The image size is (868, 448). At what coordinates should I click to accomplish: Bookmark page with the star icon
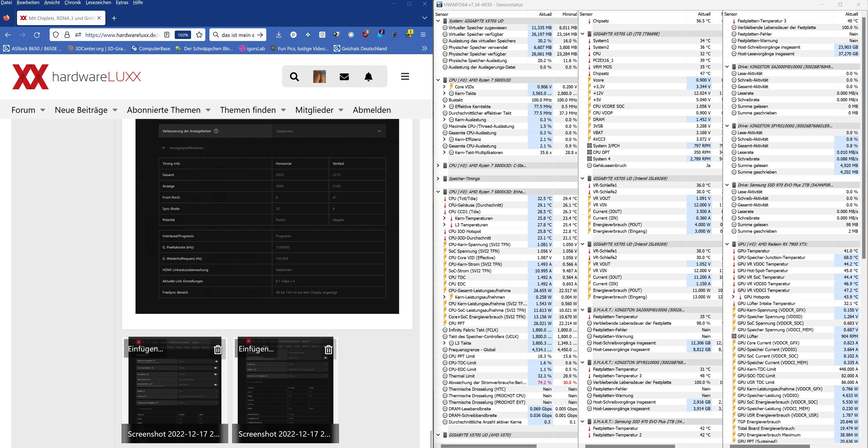click(199, 35)
